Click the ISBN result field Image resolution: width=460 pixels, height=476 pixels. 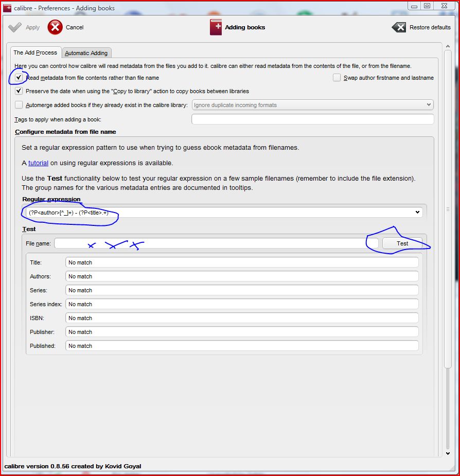tap(242, 318)
